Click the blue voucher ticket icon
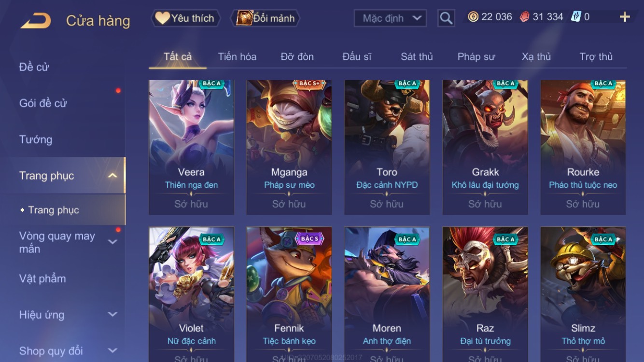Screen dimensions: 644x362 (x=576, y=17)
